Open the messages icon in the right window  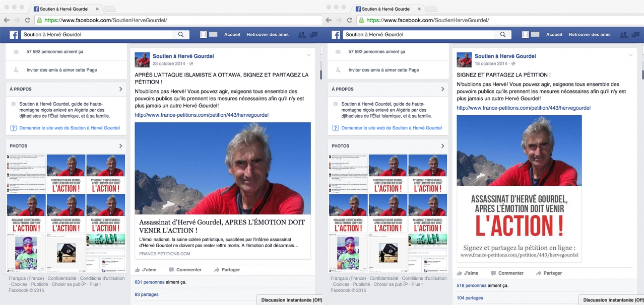coord(635,35)
